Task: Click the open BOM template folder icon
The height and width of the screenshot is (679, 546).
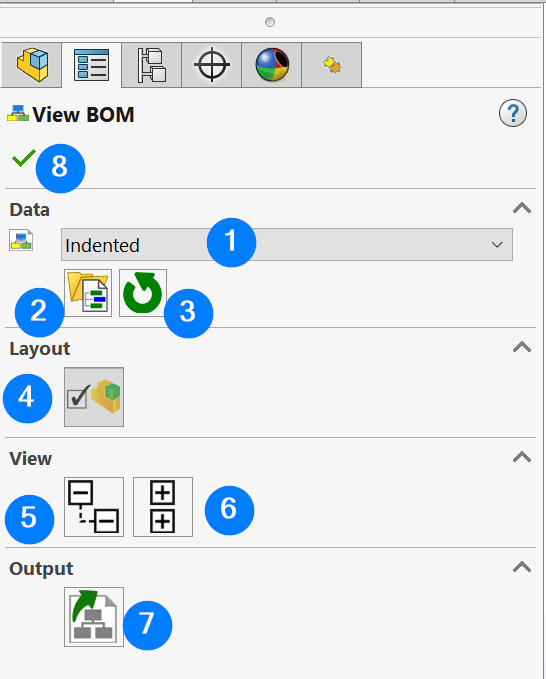Action: [88, 293]
